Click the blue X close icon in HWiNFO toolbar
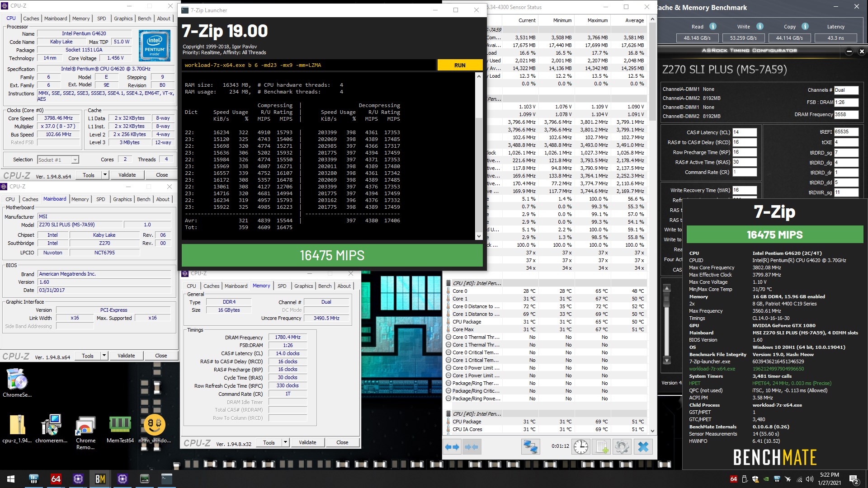Screen dimensions: 868x488 click(643, 447)
